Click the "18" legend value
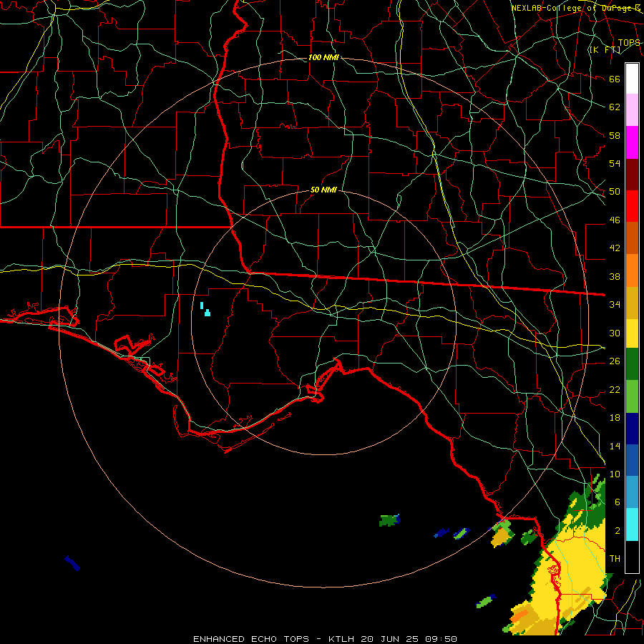The height and width of the screenshot is (644, 644). [615, 418]
